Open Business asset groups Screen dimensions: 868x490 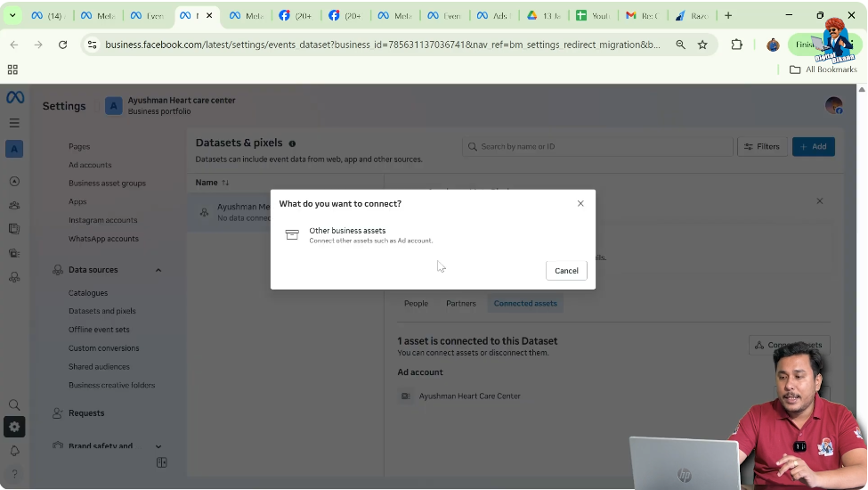(107, 184)
